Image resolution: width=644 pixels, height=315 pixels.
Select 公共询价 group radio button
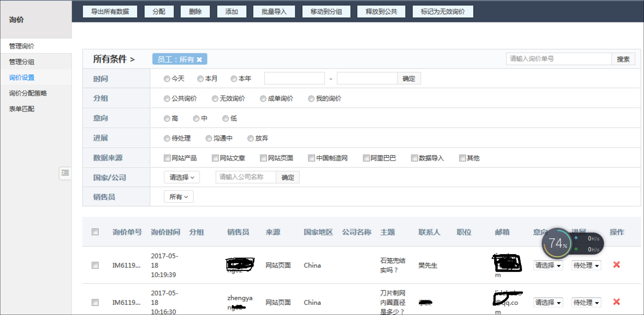pyautogui.click(x=167, y=99)
